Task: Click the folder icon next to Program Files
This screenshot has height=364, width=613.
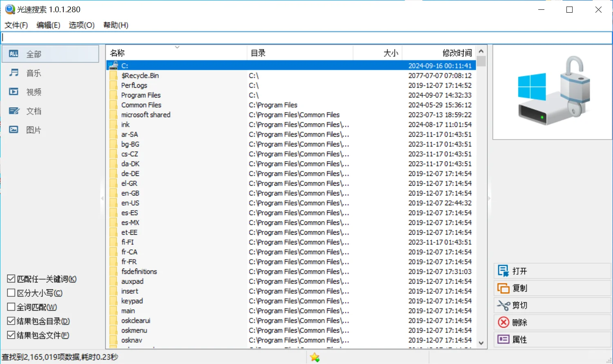Action: 114,95
